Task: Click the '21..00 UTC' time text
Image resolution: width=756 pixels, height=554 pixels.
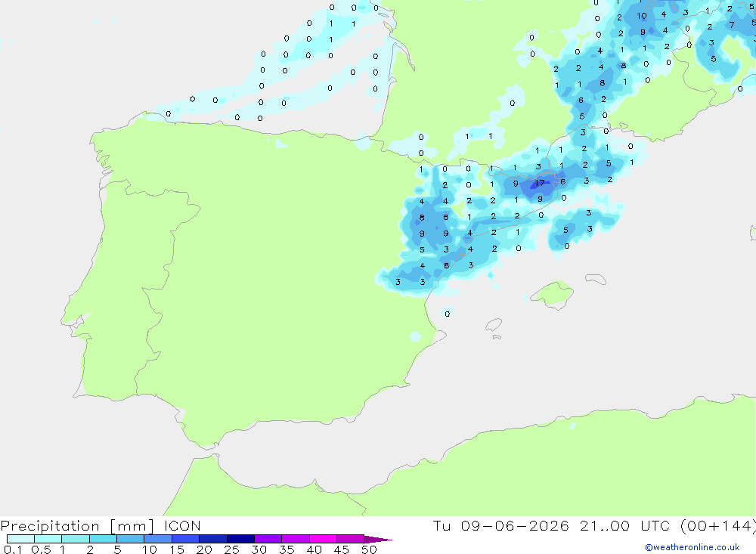Action: tap(624, 526)
